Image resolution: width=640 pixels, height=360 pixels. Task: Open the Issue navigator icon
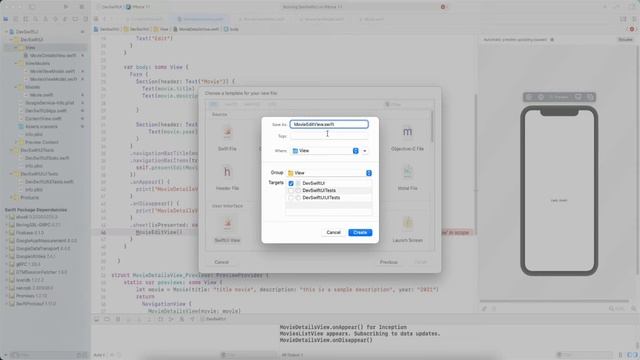tap(45, 19)
